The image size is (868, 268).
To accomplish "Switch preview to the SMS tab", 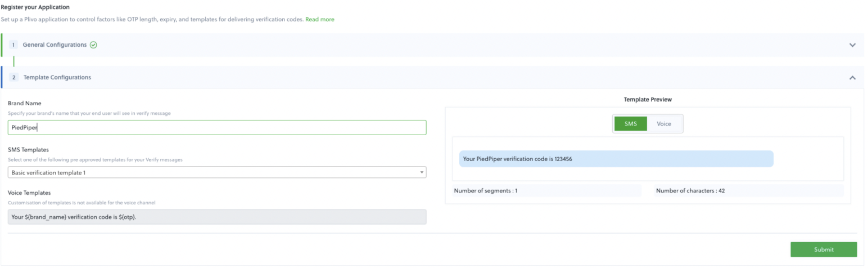I will 631,124.
